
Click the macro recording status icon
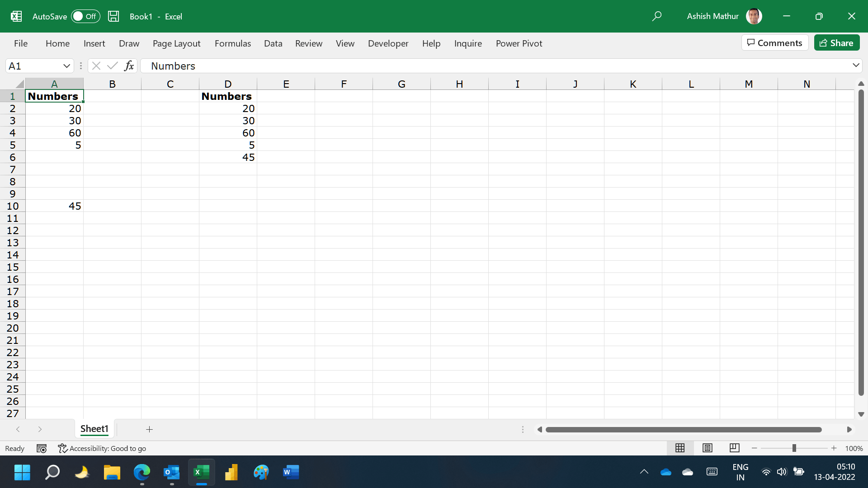coord(42,448)
